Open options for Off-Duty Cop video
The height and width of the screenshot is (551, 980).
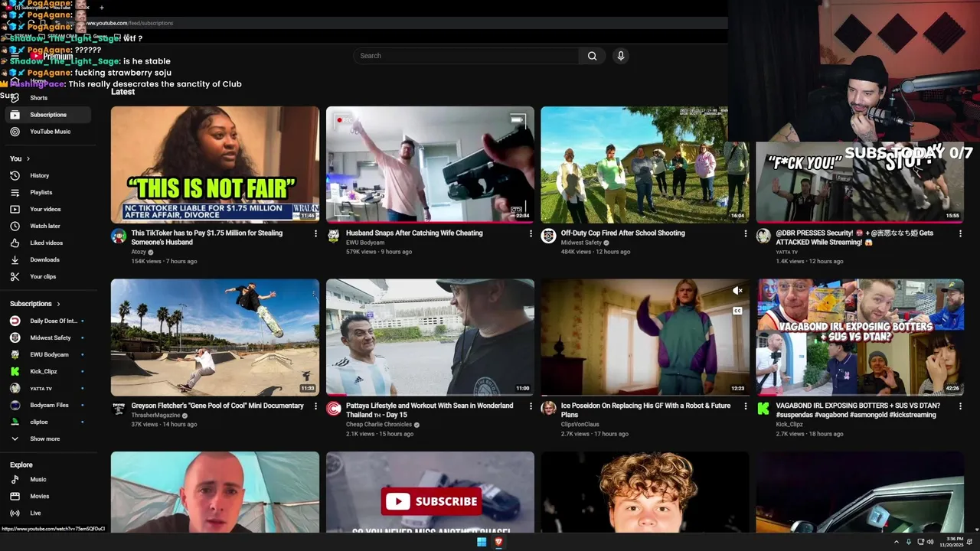point(746,233)
